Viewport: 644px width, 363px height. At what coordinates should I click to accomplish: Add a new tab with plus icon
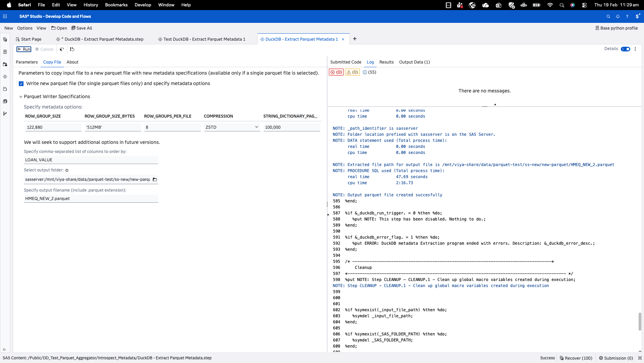[355, 39]
